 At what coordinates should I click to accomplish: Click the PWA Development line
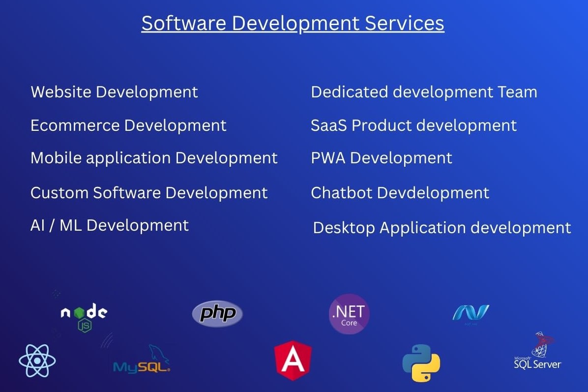(382, 158)
